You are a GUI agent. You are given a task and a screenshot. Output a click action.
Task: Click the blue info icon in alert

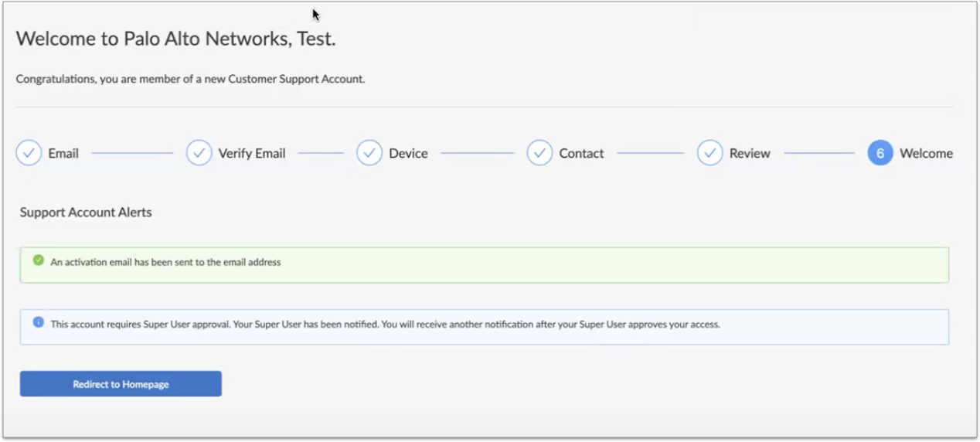coord(39,322)
